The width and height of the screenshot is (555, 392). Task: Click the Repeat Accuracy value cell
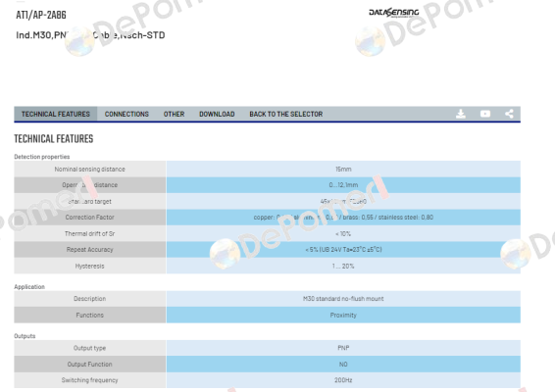pyautogui.click(x=343, y=250)
